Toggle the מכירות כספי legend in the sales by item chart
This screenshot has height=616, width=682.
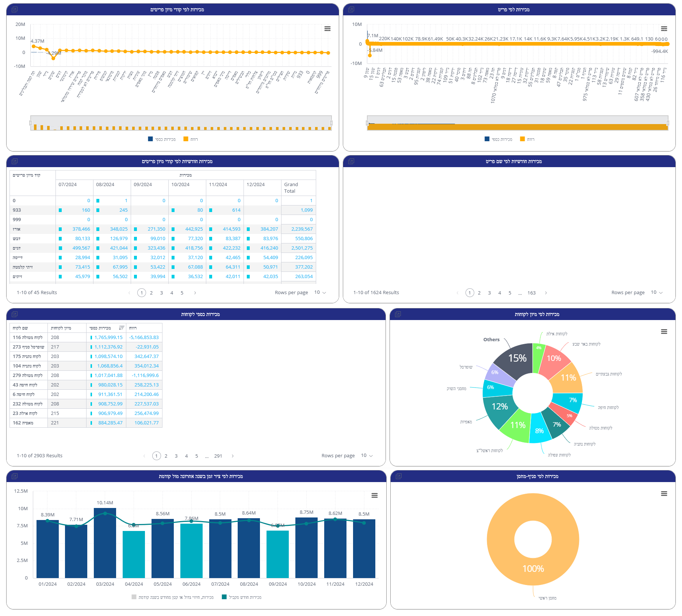pos(498,139)
